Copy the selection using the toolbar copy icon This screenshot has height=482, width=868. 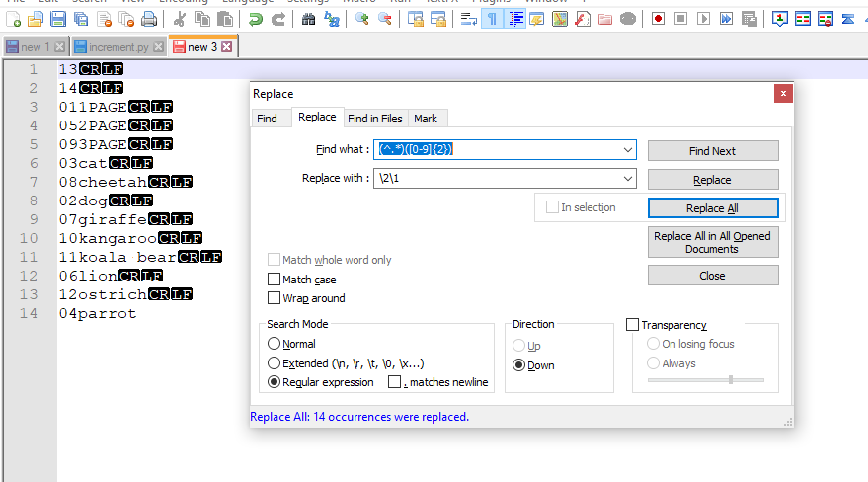202,20
